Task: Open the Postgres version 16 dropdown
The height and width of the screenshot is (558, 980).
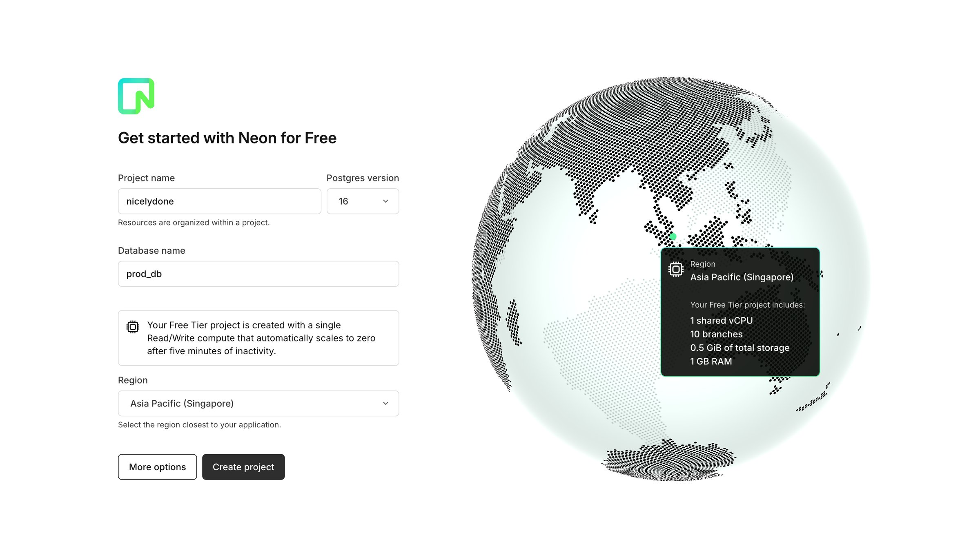Action: coord(363,201)
